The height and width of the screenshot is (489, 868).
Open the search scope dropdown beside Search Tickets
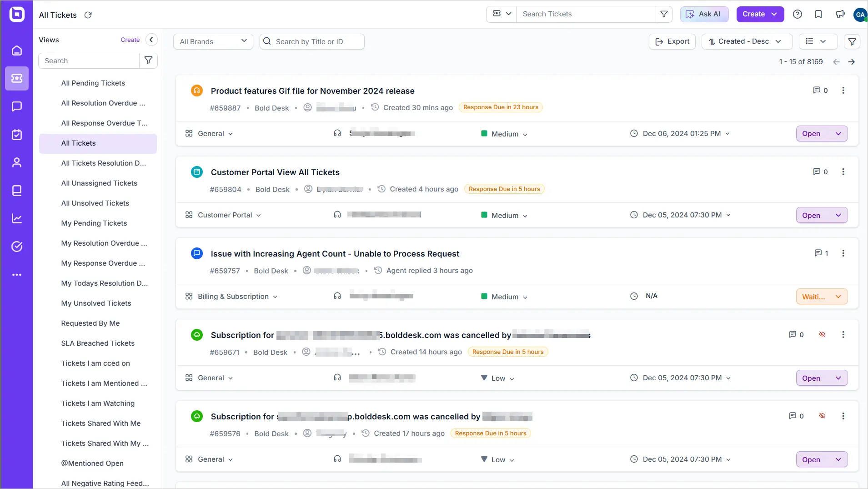[502, 14]
